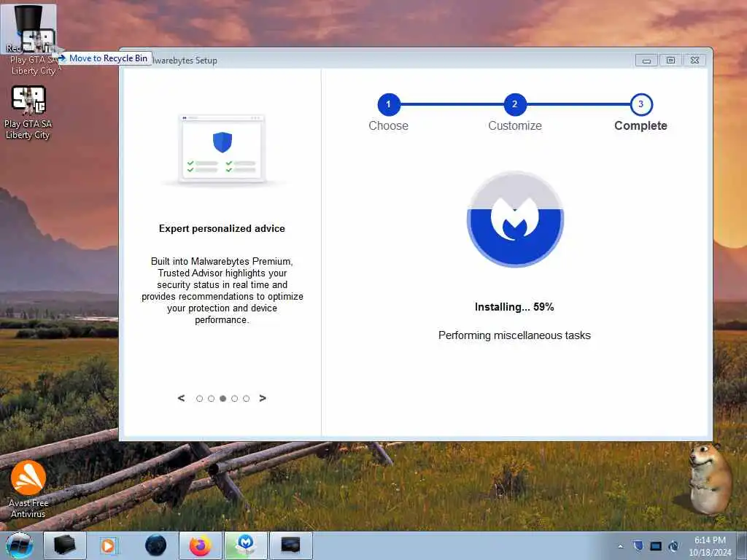The image size is (747, 560).
Task: Click Malwarebytes installer taskbar button
Action: pos(245,545)
